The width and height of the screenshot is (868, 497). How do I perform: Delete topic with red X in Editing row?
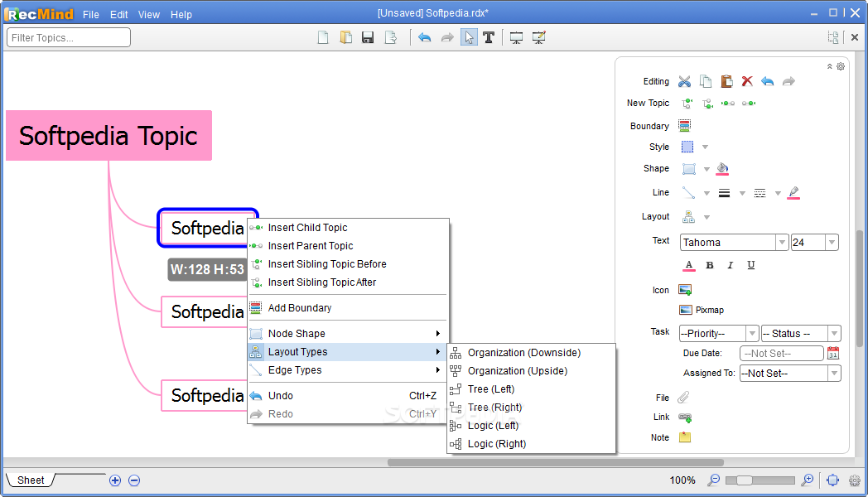point(747,81)
